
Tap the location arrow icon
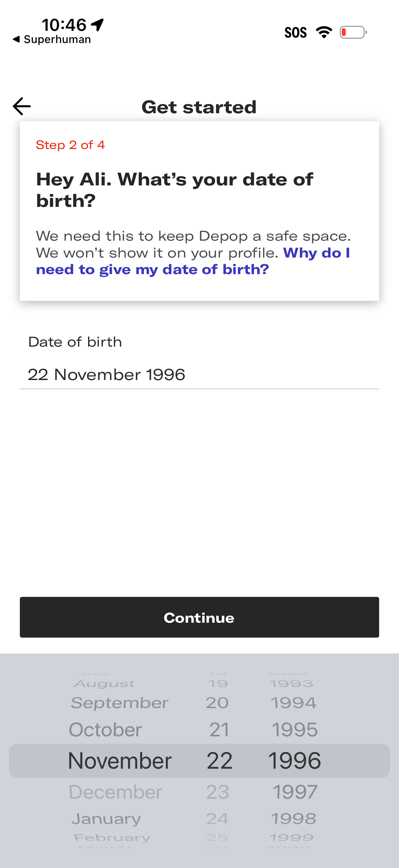tap(98, 24)
